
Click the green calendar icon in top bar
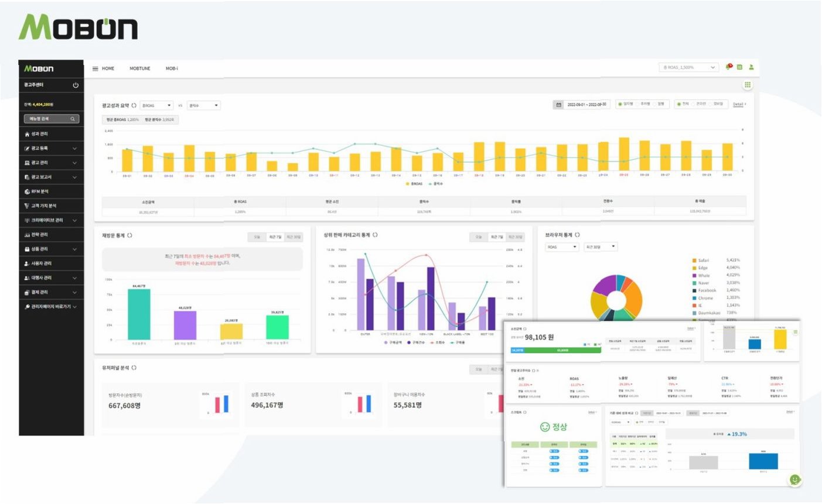(739, 67)
